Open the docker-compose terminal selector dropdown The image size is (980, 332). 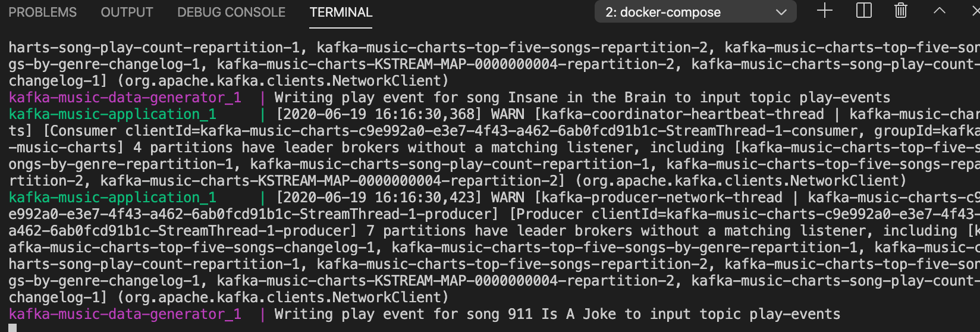(x=696, y=12)
